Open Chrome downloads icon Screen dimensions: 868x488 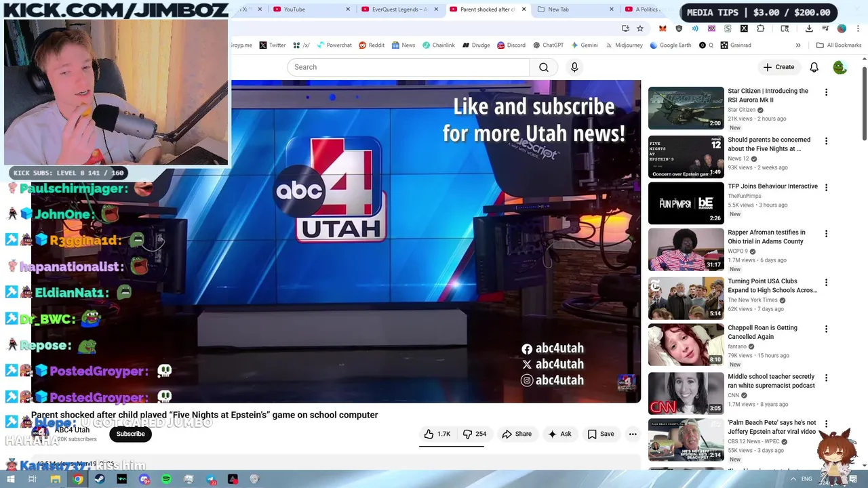coord(809,28)
